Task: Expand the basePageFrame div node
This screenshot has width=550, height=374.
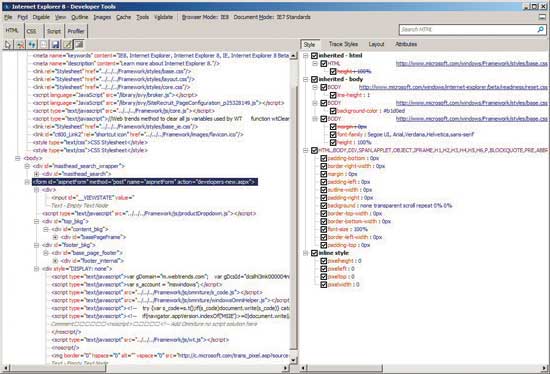Action: 55,237
